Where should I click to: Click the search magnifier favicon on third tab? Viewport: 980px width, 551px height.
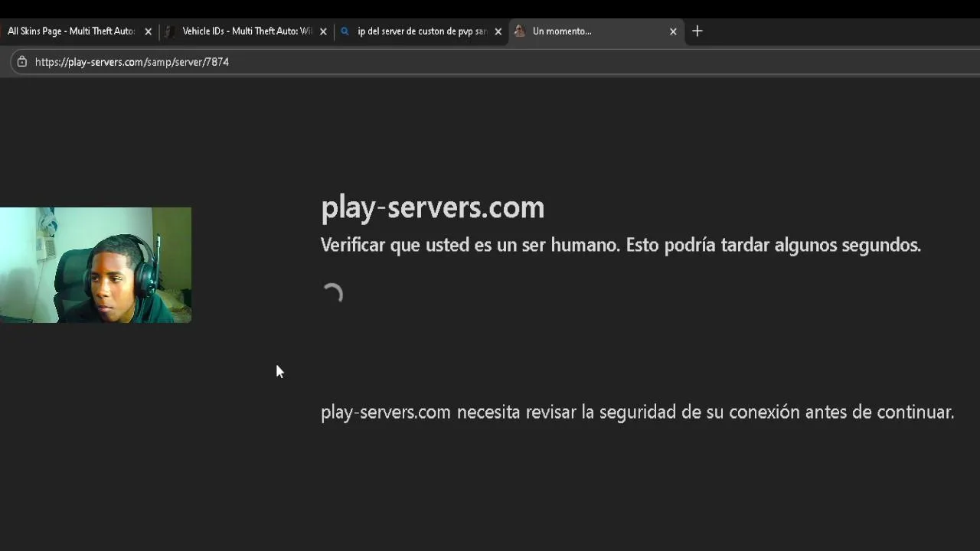(x=345, y=31)
